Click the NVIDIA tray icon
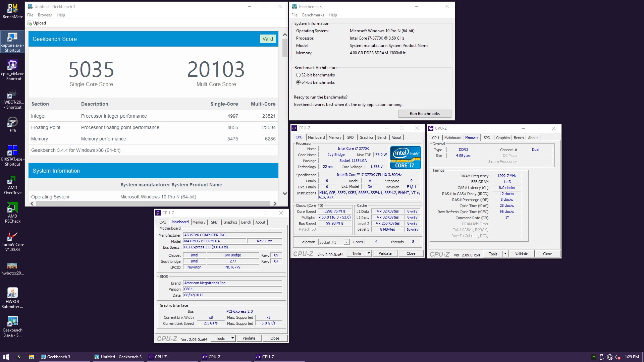 pyautogui.click(x=593, y=357)
